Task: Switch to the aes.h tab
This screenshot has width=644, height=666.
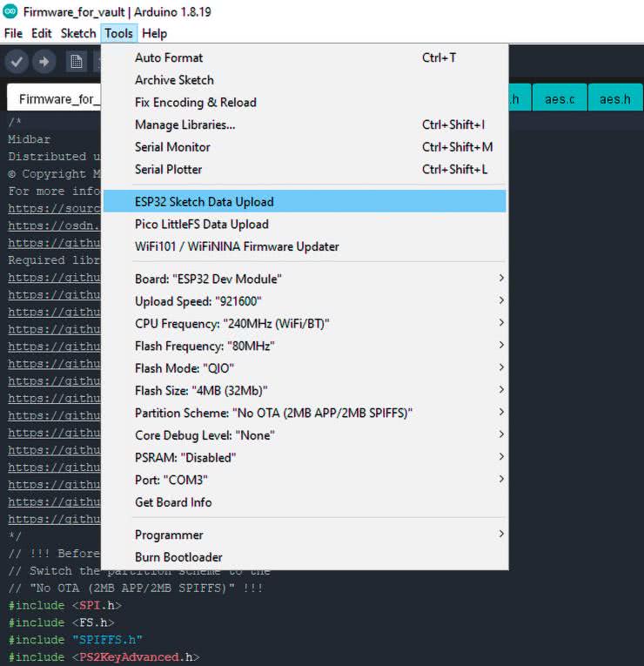Action: click(x=614, y=99)
